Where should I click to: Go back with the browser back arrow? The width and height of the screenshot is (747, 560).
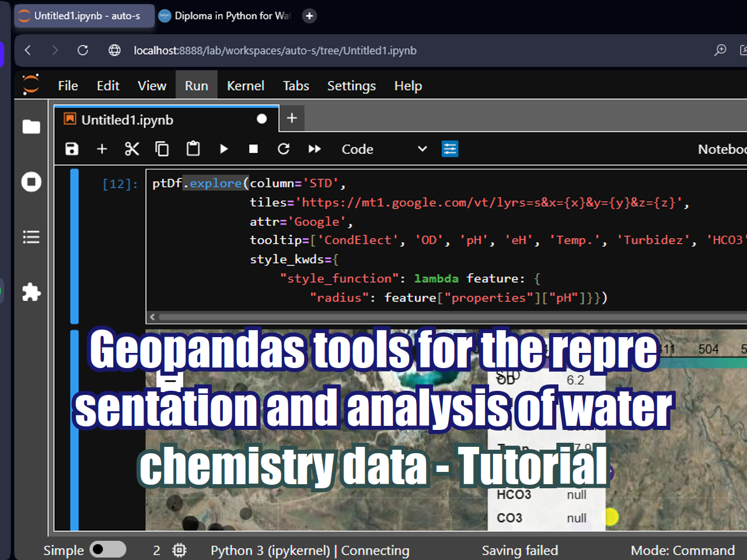point(27,50)
